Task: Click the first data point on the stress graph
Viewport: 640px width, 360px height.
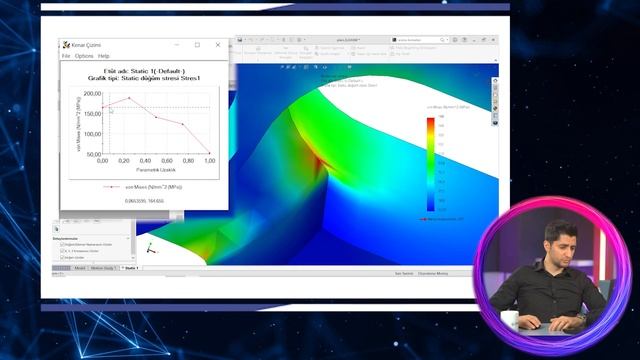Action: point(102,107)
